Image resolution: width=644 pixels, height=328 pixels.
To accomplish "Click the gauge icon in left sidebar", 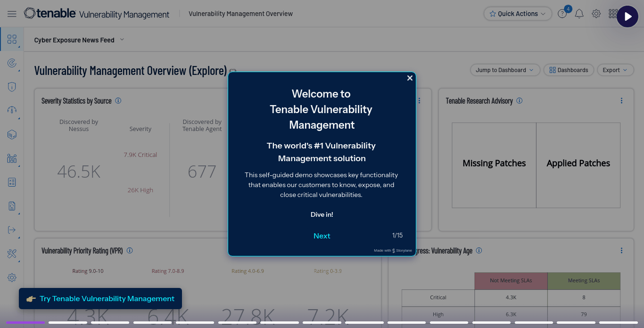I will (12, 110).
